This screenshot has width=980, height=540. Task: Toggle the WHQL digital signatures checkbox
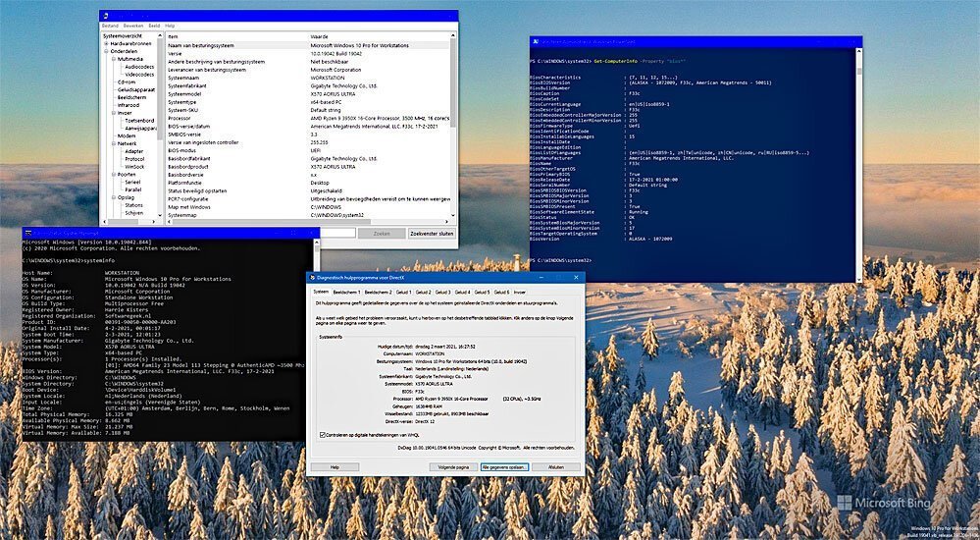[323, 434]
